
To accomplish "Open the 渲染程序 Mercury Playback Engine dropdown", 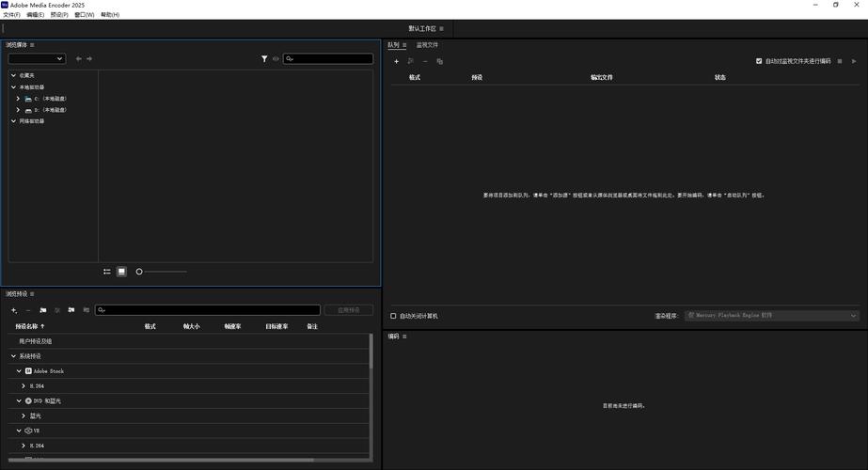I will [772, 316].
